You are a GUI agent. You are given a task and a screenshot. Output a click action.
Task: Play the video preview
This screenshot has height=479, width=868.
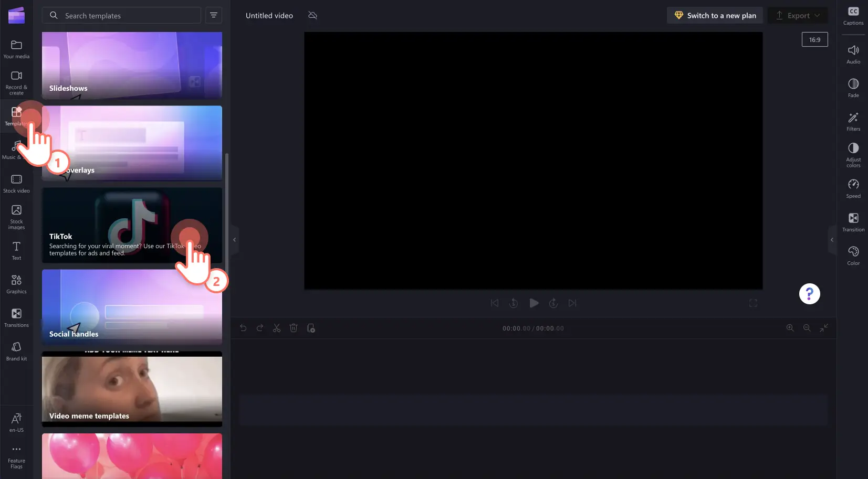pos(534,303)
